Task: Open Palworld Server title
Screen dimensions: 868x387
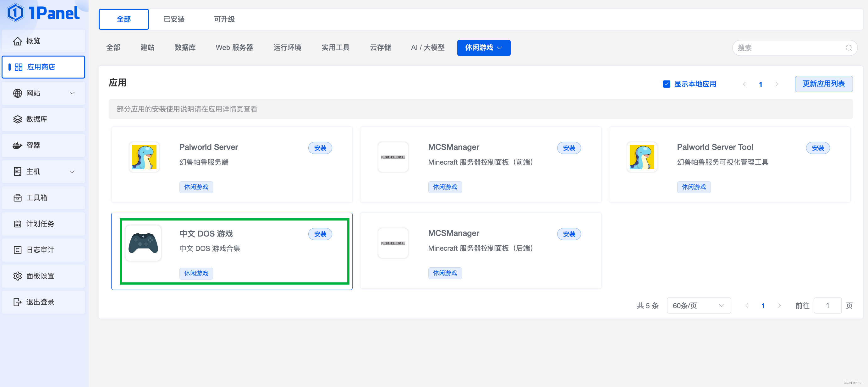Action: (209, 147)
